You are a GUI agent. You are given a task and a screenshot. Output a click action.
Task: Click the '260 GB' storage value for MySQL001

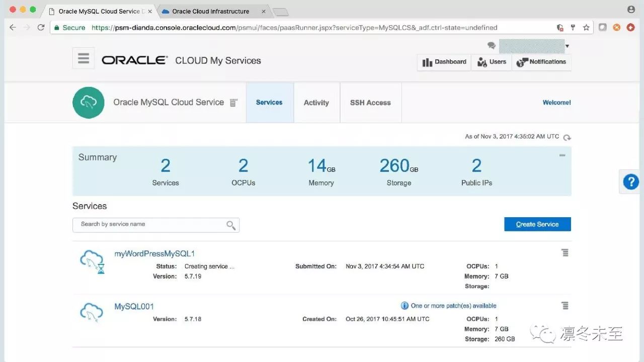click(x=505, y=339)
